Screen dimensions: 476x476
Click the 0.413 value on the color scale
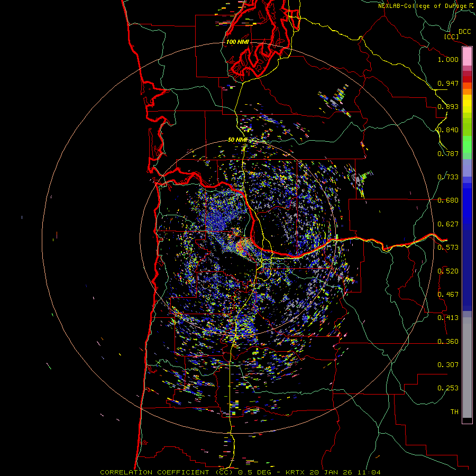(448, 318)
